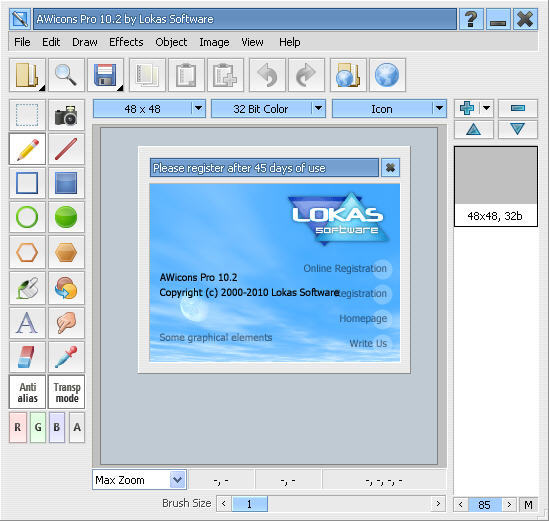This screenshot has width=549, height=521.
Task: Select the red Line tool
Action: click(66, 149)
